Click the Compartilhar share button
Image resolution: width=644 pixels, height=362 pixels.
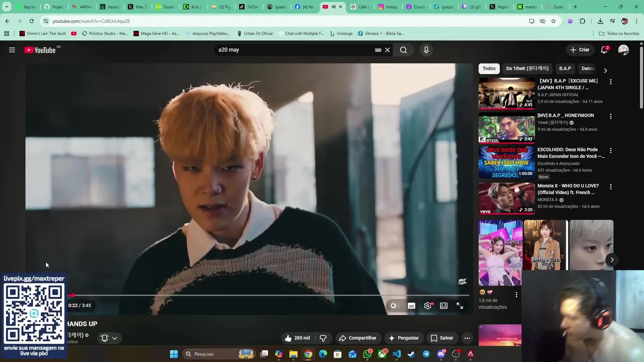pos(358,338)
